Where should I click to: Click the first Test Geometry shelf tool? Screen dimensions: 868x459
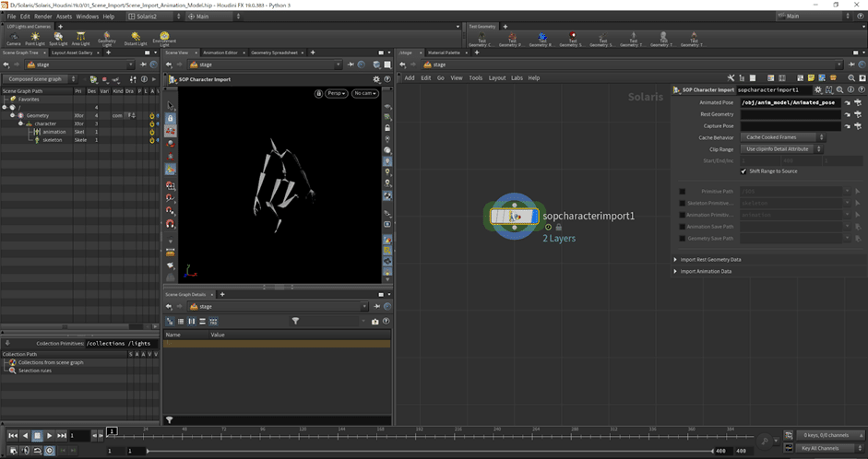pyautogui.click(x=482, y=39)
